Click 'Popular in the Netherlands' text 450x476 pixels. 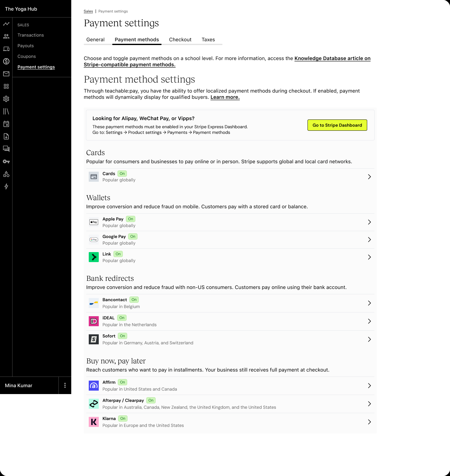(x=129, y=325)
